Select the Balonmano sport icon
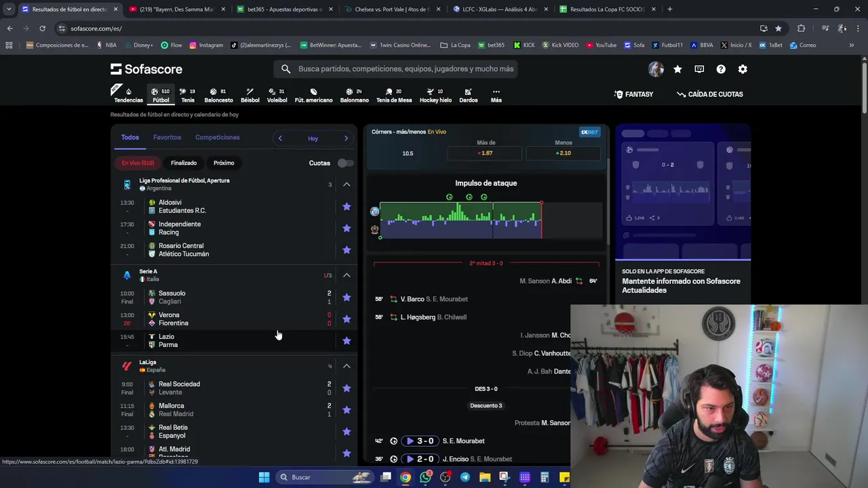 (354, 95)
